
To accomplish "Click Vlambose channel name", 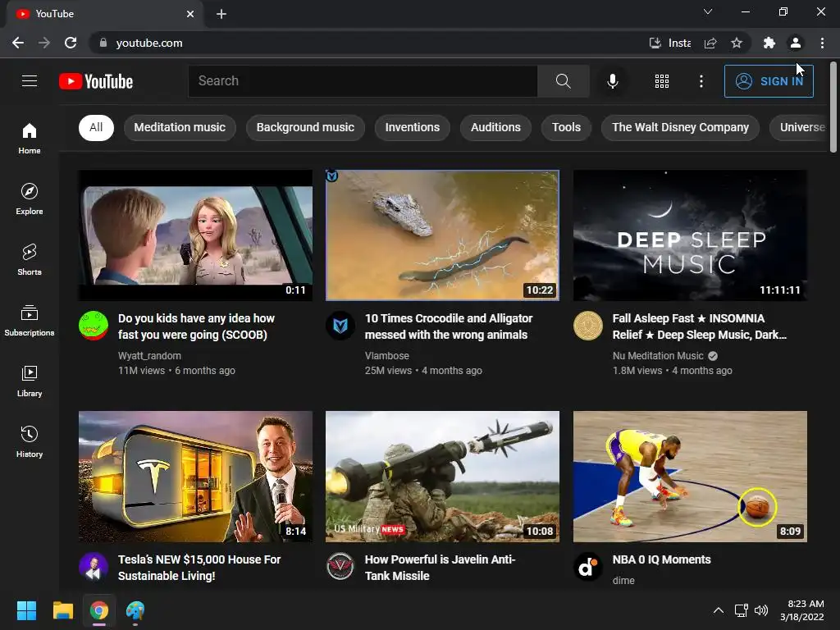I will tap(387, 356).
